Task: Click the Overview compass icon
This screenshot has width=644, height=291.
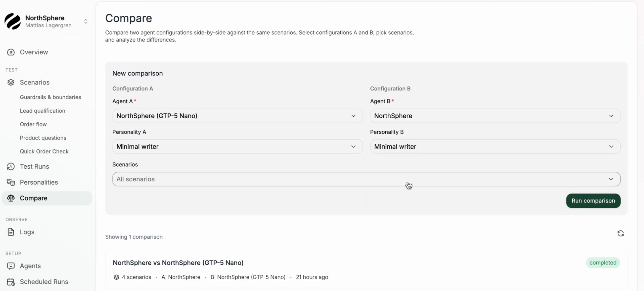Action: pos(11,52)
